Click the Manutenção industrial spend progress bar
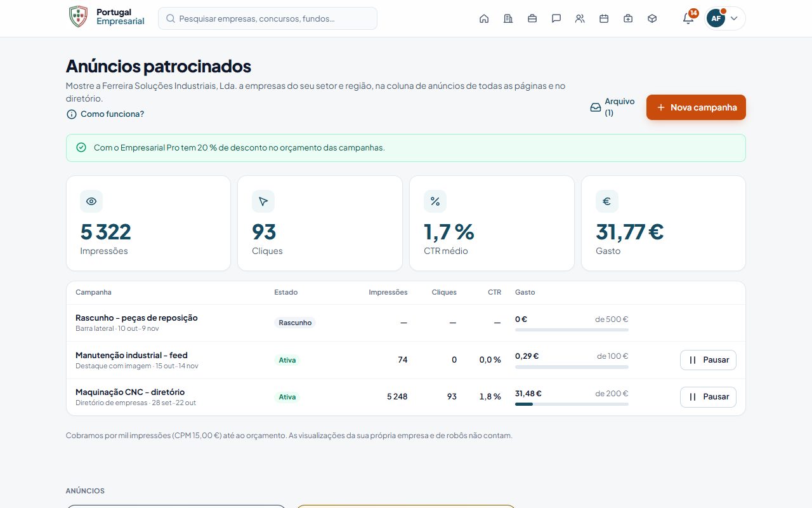Image resolution: width=812 pixels, height=508 pixels. (x=572, y=367)
